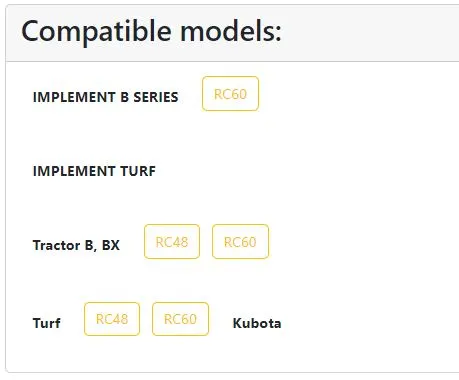This screenshot has height=380, width=459.
Task: Click the word TURF in IMPLEMENT TURF
Action: tap(138, 171)
